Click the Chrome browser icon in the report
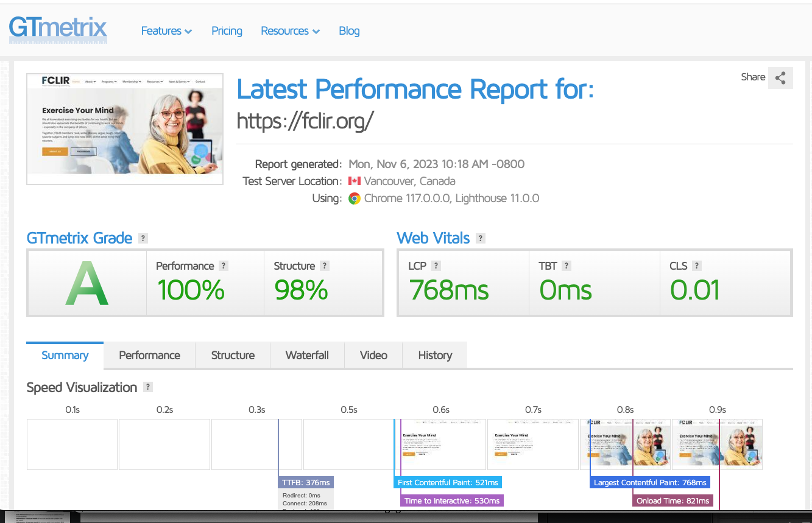Viewport: 812px width, 523px height. tap(355, 198)
